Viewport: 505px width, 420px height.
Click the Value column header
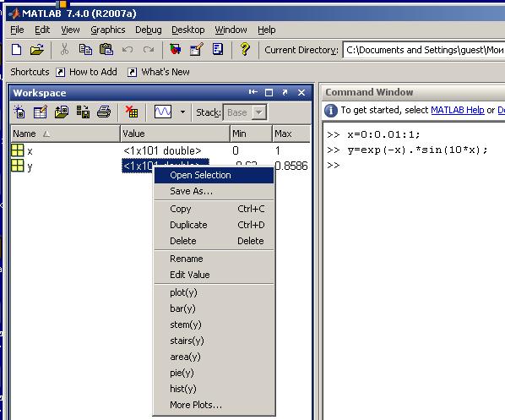click(x=175, y=134)
